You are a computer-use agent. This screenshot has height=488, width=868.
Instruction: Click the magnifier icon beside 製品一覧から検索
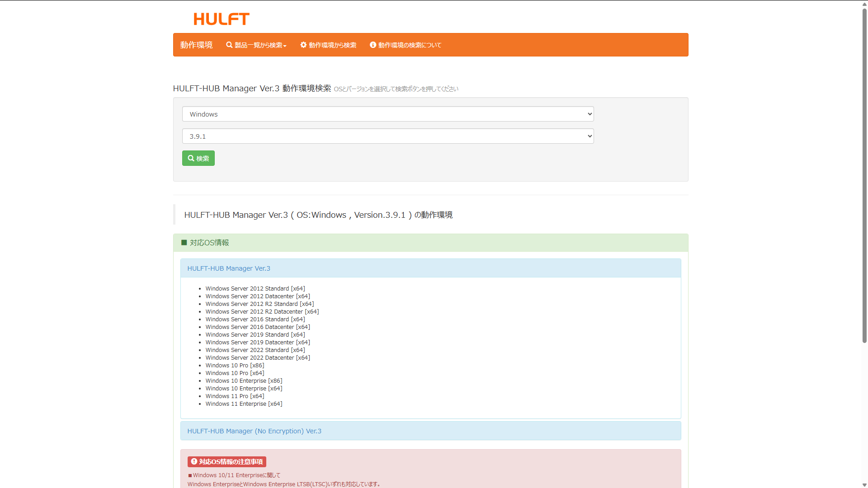pos(229,45)
